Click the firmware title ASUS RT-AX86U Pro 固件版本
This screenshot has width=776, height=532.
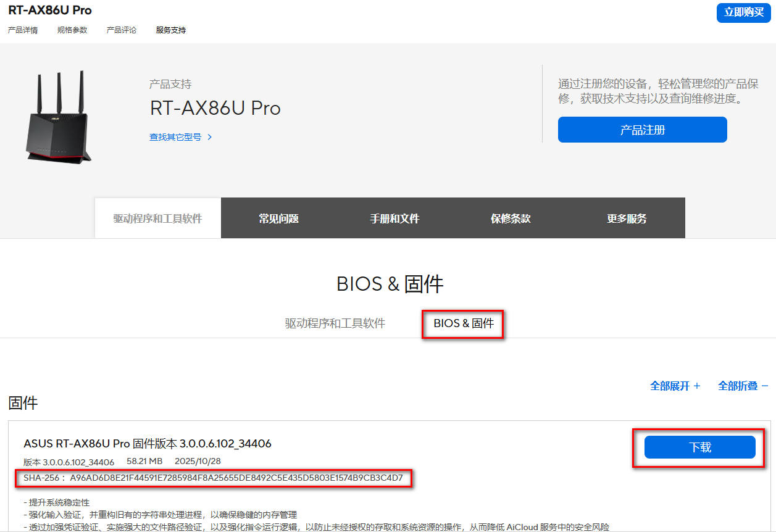(x=148, y=444)
